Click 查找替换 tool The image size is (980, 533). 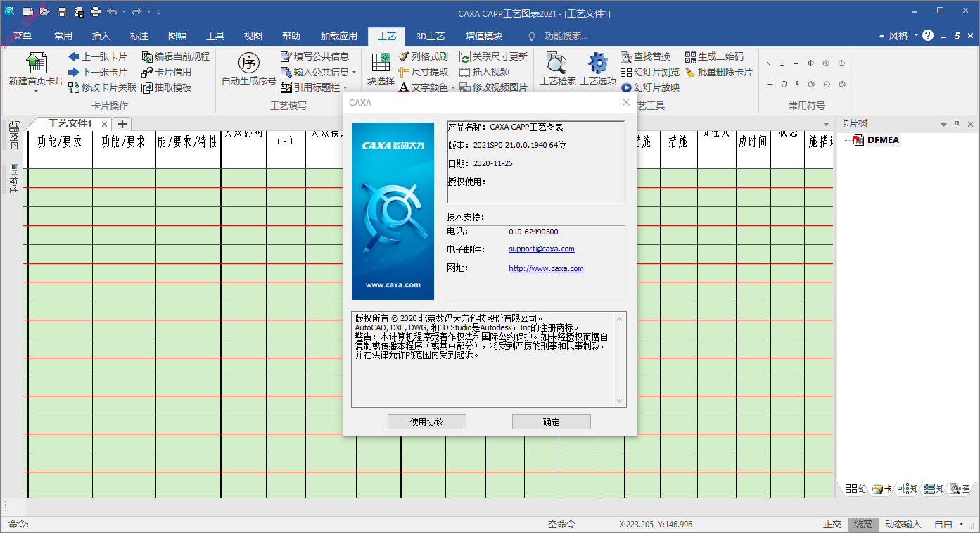point(646,56)
